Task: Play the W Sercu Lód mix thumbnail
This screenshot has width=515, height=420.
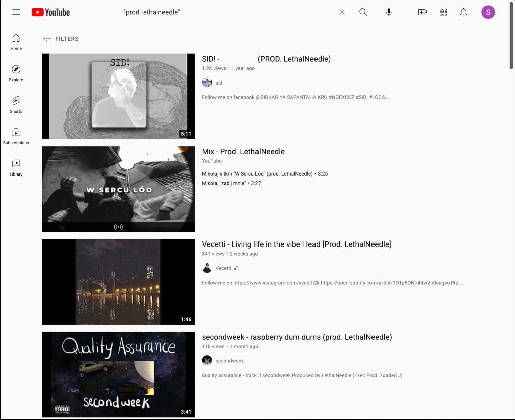Action: pos(118,189)
